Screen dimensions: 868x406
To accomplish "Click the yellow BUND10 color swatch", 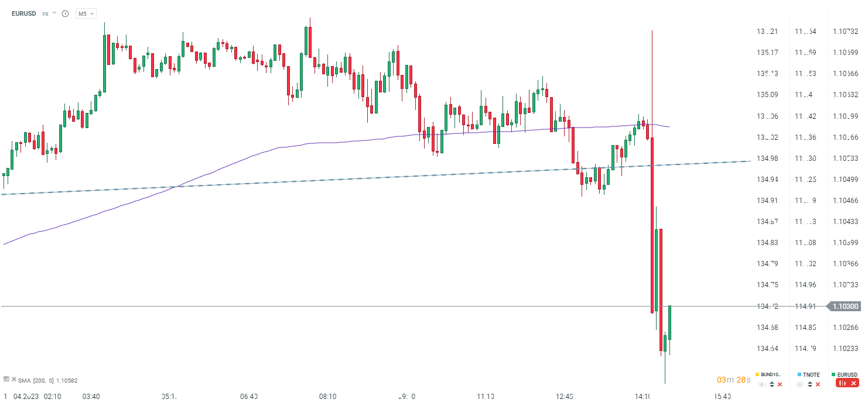I will click(x=757, y=374).
